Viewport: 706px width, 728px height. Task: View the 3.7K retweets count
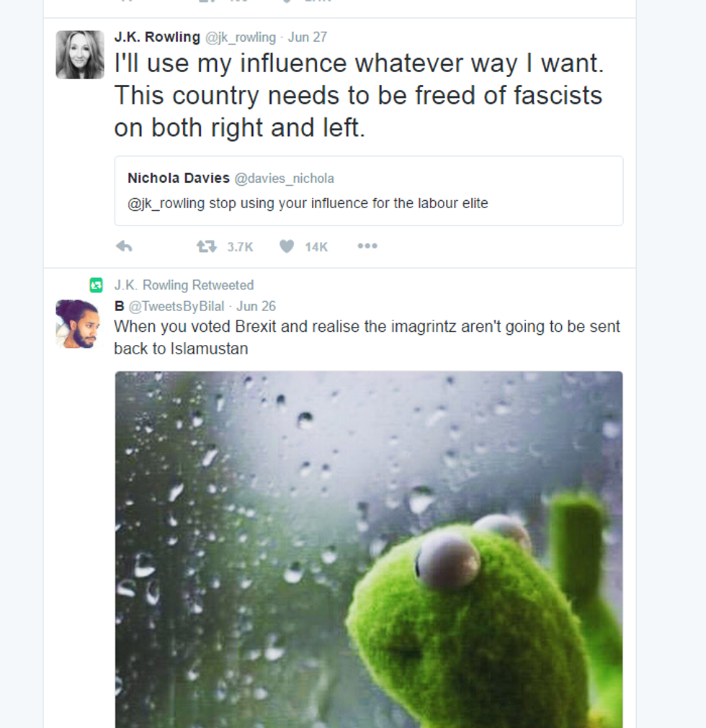(240, 247)
